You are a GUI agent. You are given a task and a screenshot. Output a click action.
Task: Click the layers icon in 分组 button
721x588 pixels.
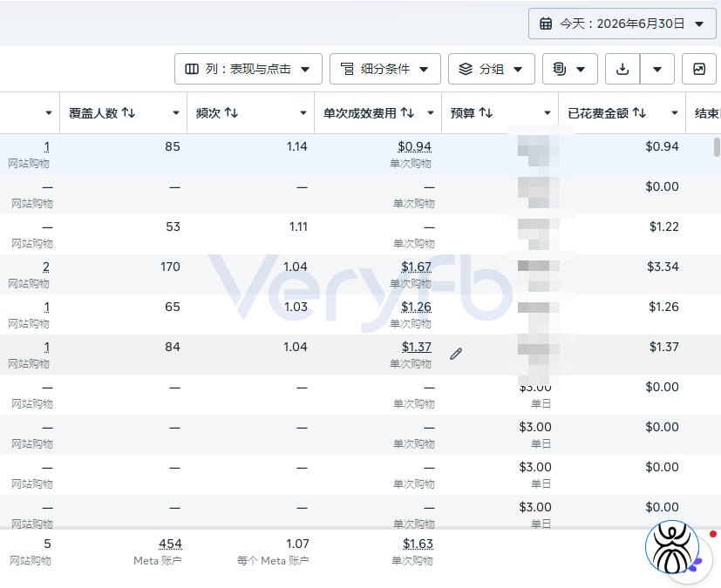click(466, 69)
